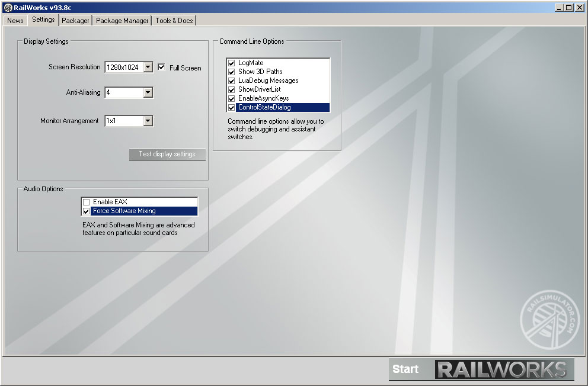Click the RailSimulator.com circular logo
The image size is (588, 386).
pos(549,320)
